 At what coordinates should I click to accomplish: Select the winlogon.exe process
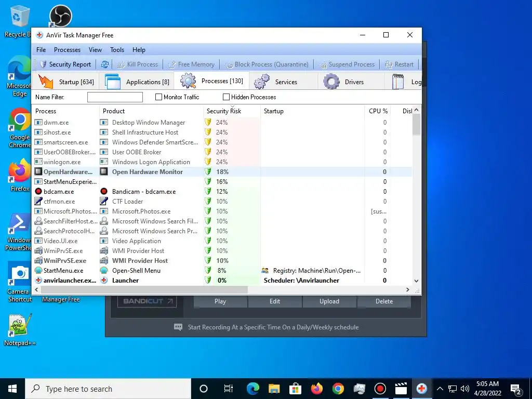pyautogui.click(x=62, y=162)
